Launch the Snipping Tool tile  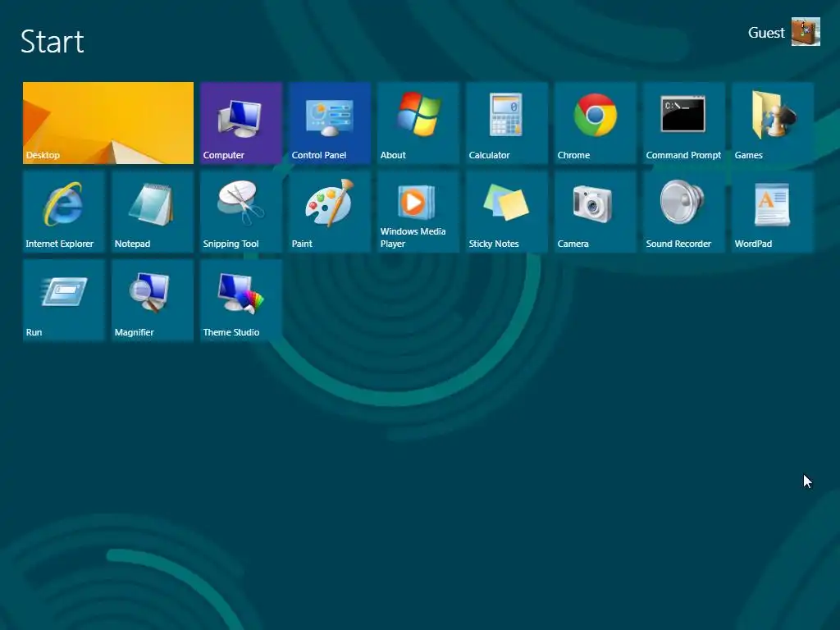coord(241,212)
